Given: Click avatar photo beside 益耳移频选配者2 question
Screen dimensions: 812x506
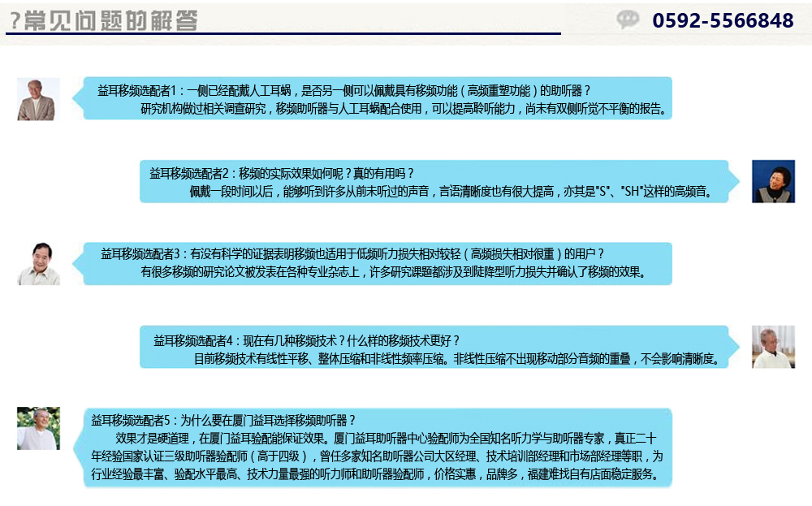Looking at the screenshot, I should click(773, 181).
